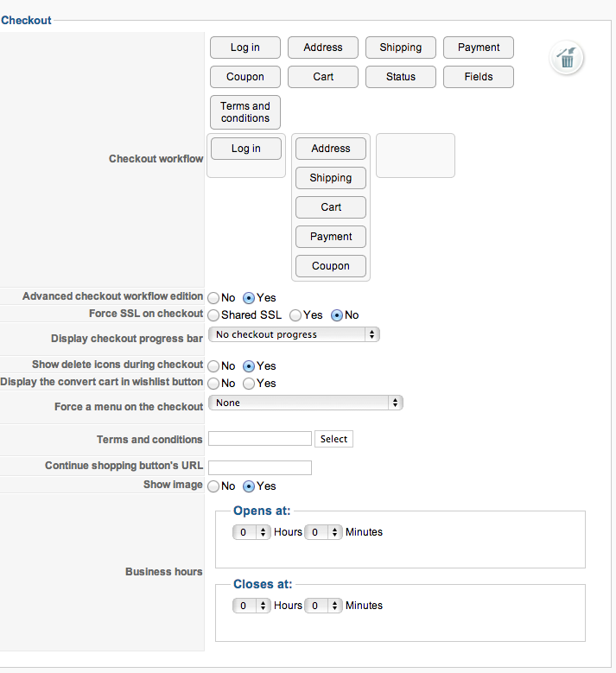Screen dimensions: 616x673
Task: Open the Opens at Hours dropdown
Action: pyautogui.click(x=251, y=532)
